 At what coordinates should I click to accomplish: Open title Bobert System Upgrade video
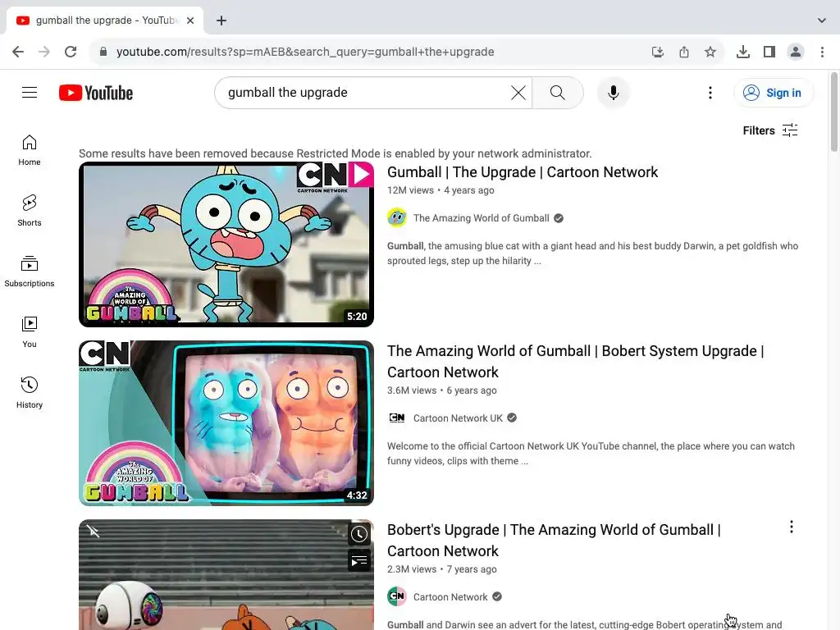(x=575, y=362)
